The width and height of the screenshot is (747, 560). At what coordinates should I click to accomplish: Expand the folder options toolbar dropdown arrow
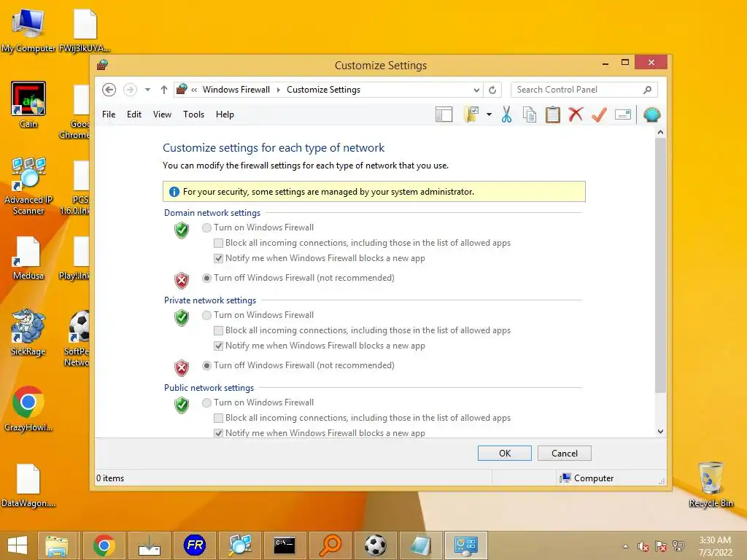[x=489, y=114]
